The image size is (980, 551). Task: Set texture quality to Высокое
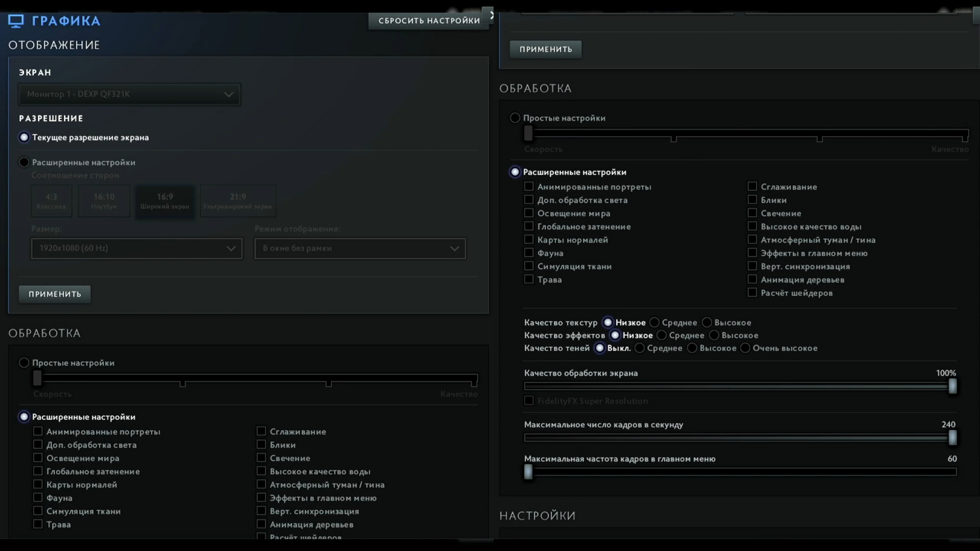(x=707, y=322)
